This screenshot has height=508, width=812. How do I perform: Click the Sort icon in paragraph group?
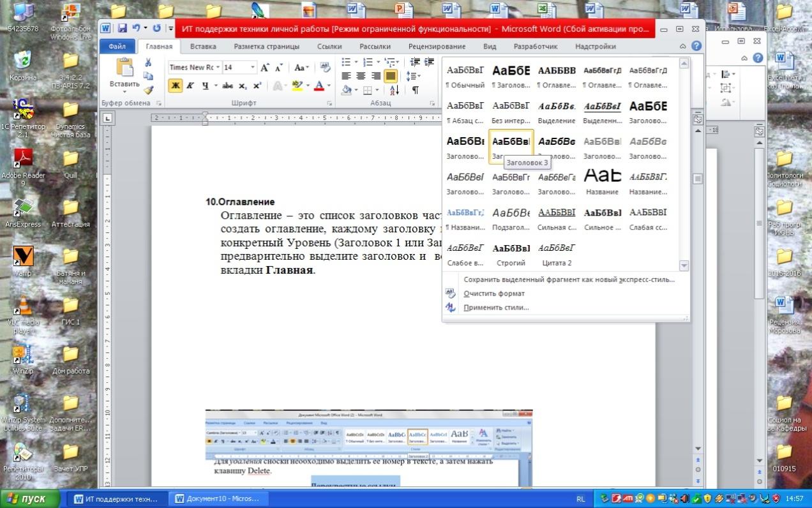click(x=394, y=90)
